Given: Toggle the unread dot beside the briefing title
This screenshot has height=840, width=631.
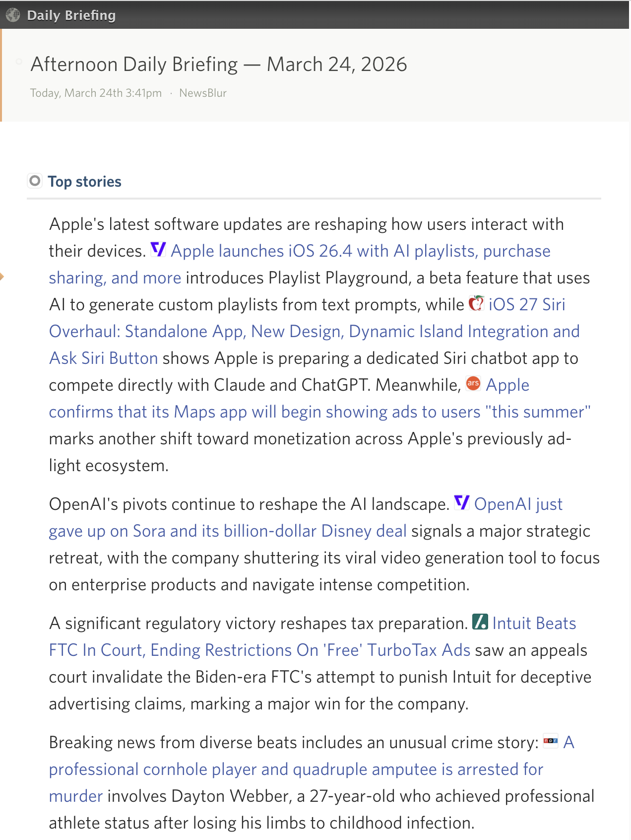Looking at the screenshot, I should tap(19, 62).
